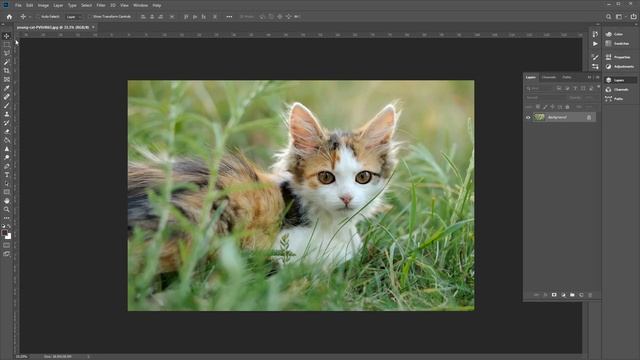Select the Clone Stamp tool

(x=7, y=114)
